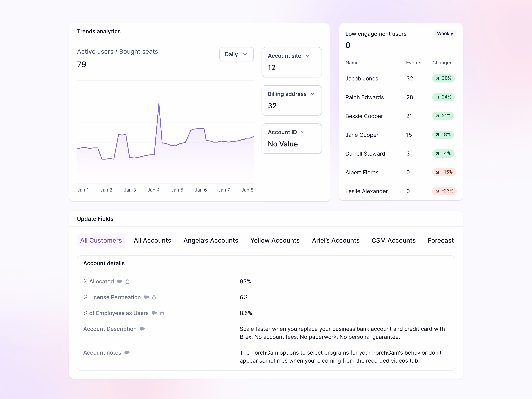Screen dimensions: 532x399
Task: Click cloud icon next to % of Employees as Users
Action: [x=154, y=313]
